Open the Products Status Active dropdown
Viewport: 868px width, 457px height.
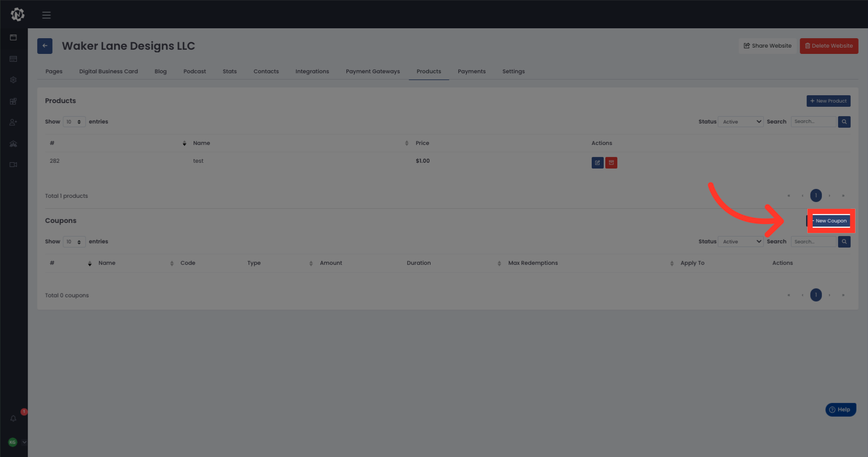pyautogui.click(x=741, y=122)
